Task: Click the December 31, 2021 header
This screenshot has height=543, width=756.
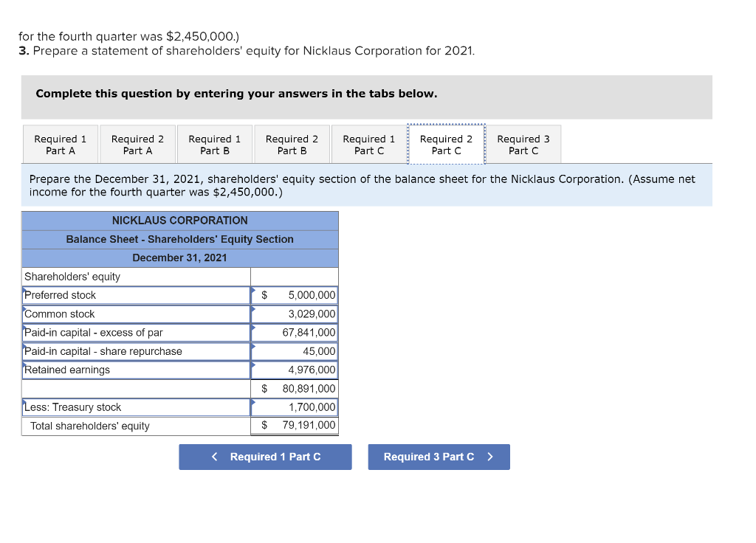Action: [x=180, y=257]
